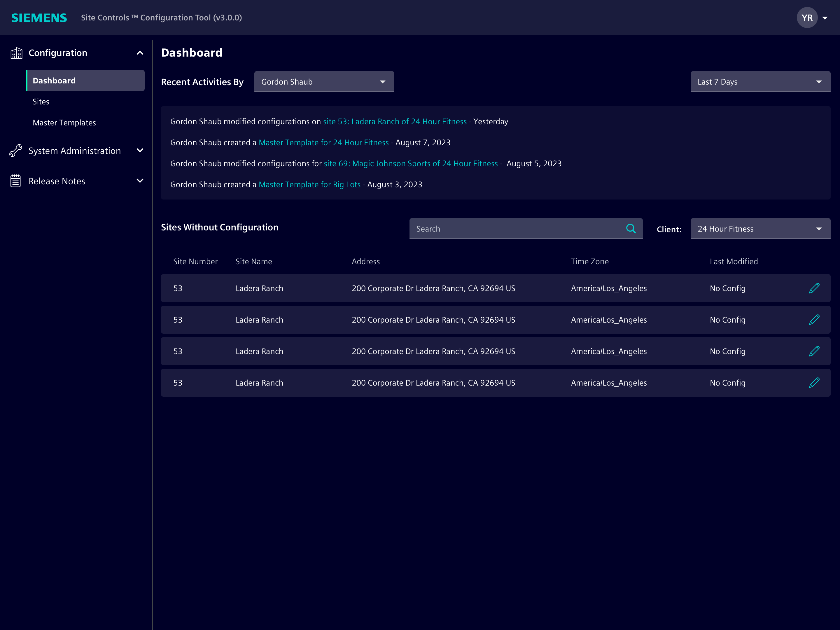The image size is (840, 630).
Task: Collapse the Configuration section chevron
Action: click(x=140, y=53)
